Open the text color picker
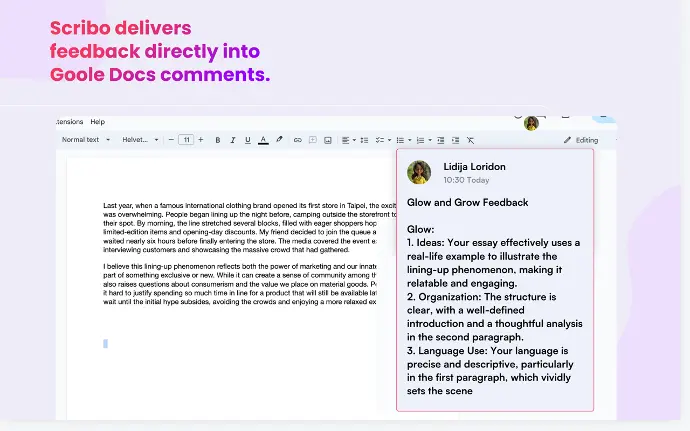Viewport: 690px width, 431px height. (x=262, y=140)
